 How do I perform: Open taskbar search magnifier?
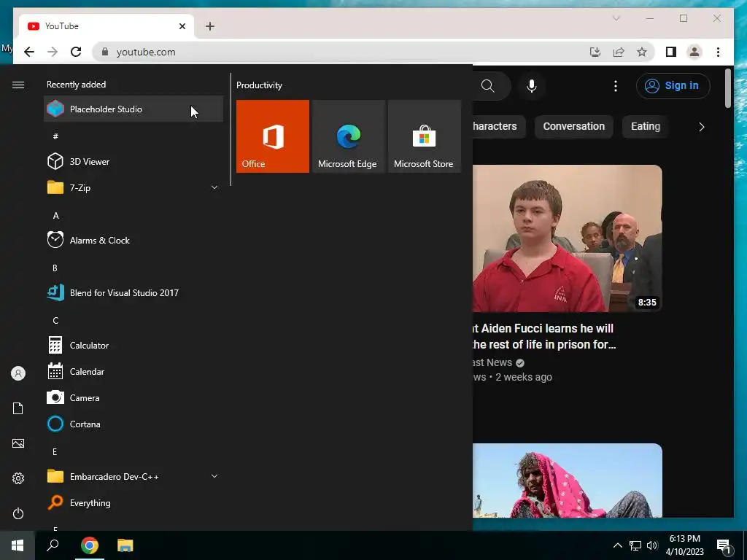(x=53, y=545)
